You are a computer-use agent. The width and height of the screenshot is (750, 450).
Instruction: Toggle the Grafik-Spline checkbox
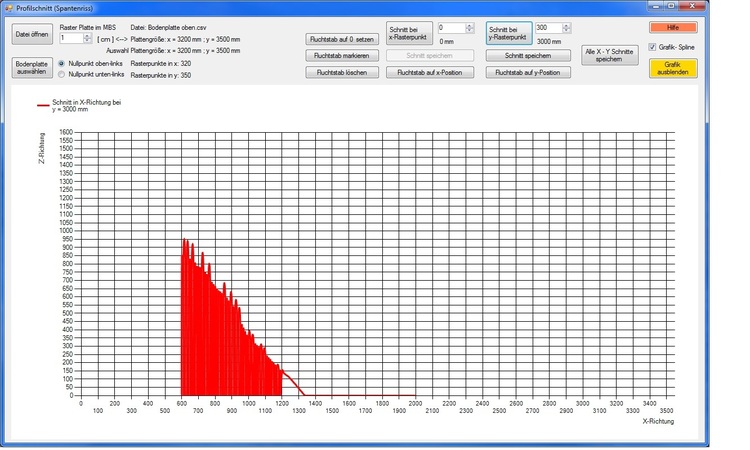click(x=653, y=47)
